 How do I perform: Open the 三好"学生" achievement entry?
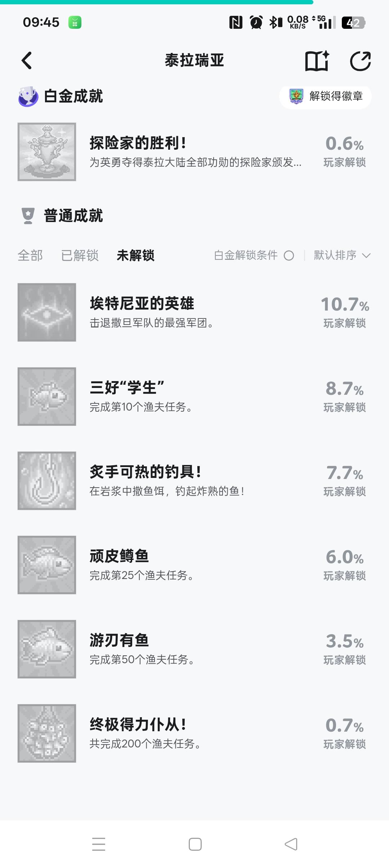[x=194, y=397]
